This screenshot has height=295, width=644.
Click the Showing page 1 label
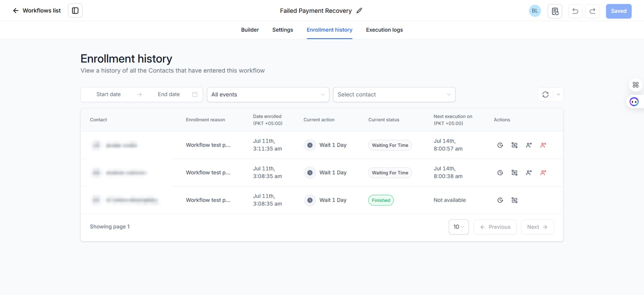pyautogui.click(x=110, y=226)
